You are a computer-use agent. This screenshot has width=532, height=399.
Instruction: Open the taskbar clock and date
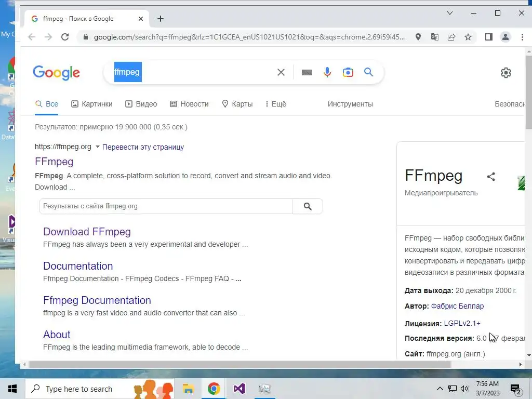(487, 389)
